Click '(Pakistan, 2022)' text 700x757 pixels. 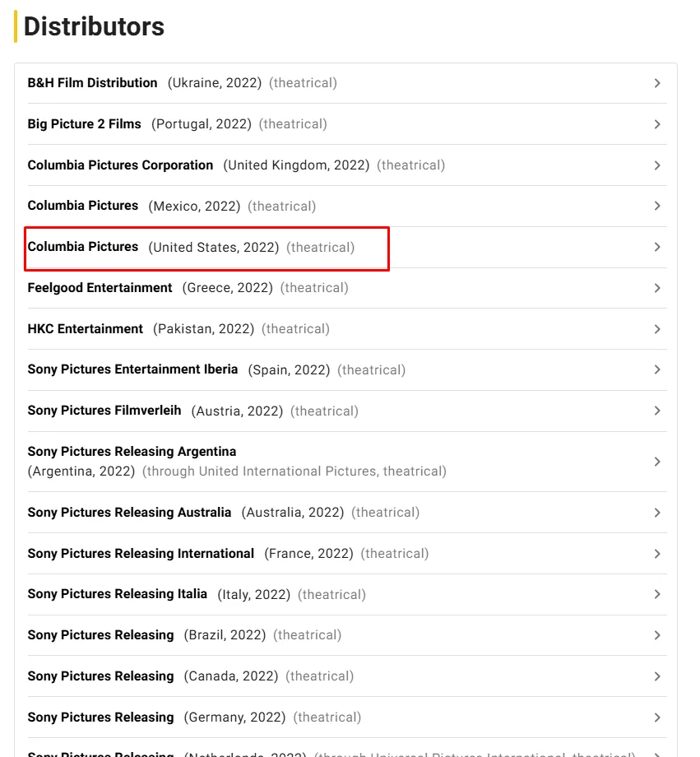(x=203, y=329)
